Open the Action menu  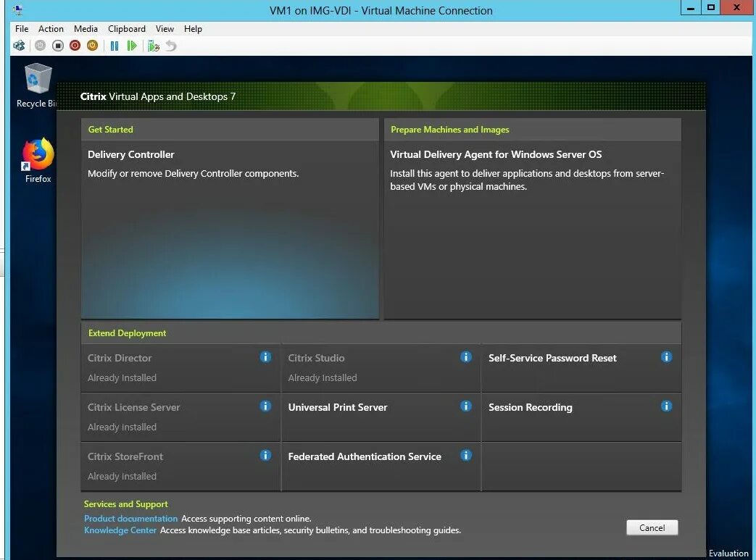(x=51, y=29)
